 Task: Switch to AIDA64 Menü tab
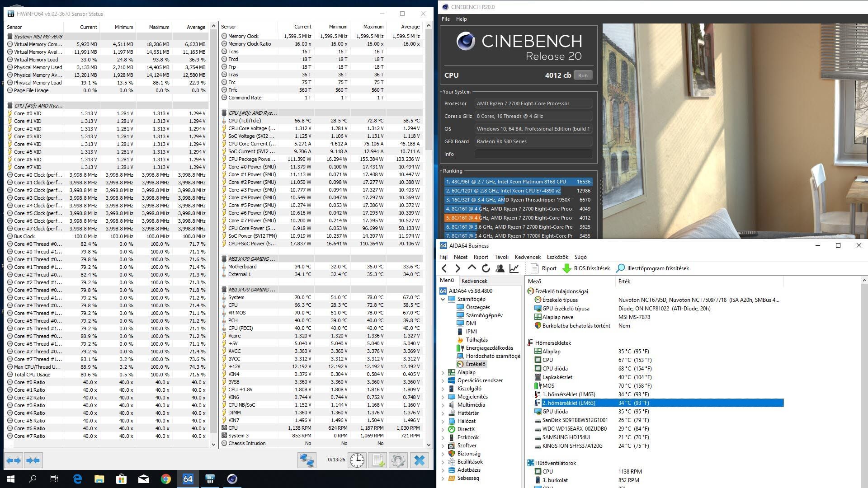click(447, 281)
